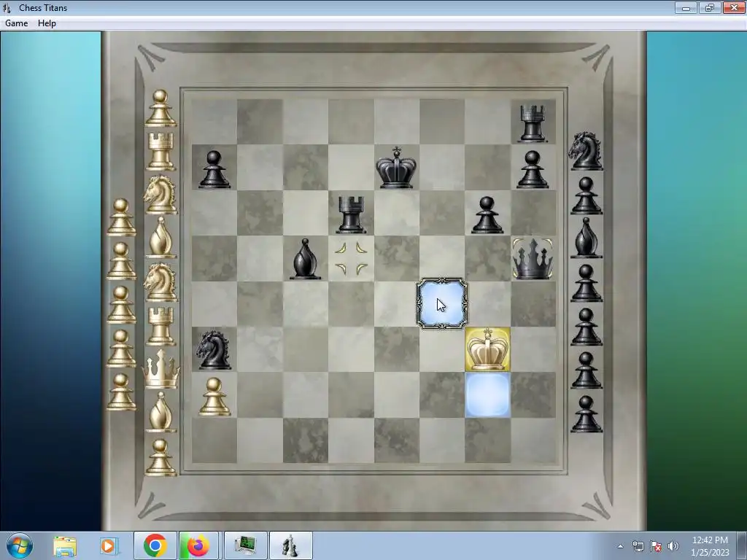Open the monitor app on the taskbar
Viewport: 747px width, 560px height.
tap(245, 545)
